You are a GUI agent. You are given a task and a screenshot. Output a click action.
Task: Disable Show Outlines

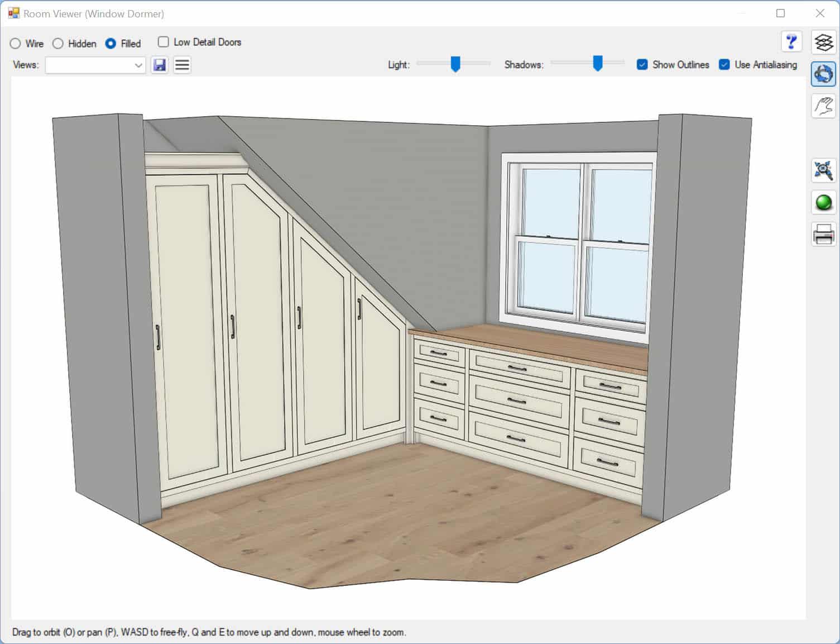642,65
